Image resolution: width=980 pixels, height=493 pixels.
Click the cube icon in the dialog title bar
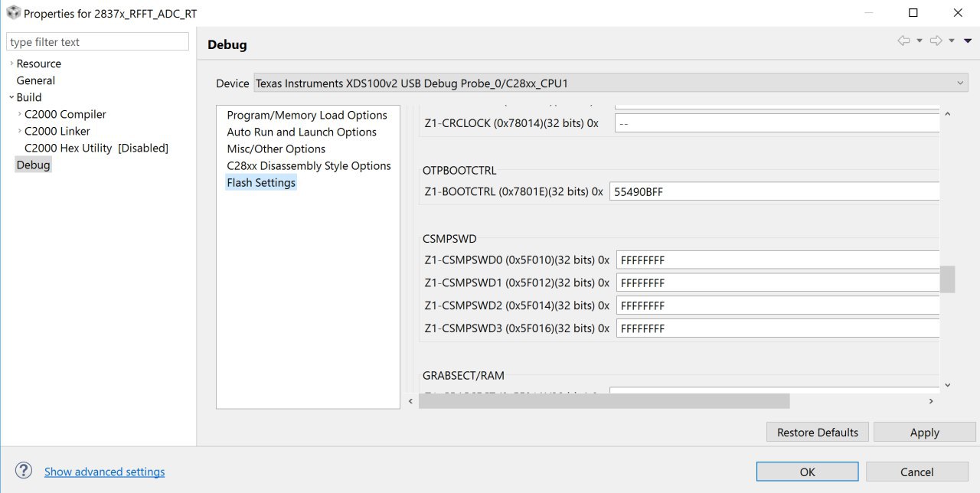click(x=12, y=12)
